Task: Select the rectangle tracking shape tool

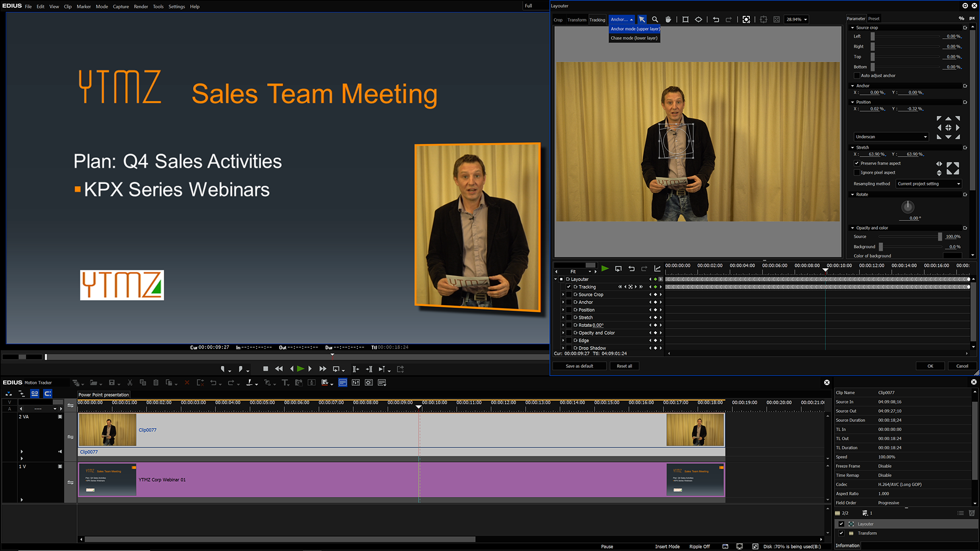Action: tap(685, 19)
